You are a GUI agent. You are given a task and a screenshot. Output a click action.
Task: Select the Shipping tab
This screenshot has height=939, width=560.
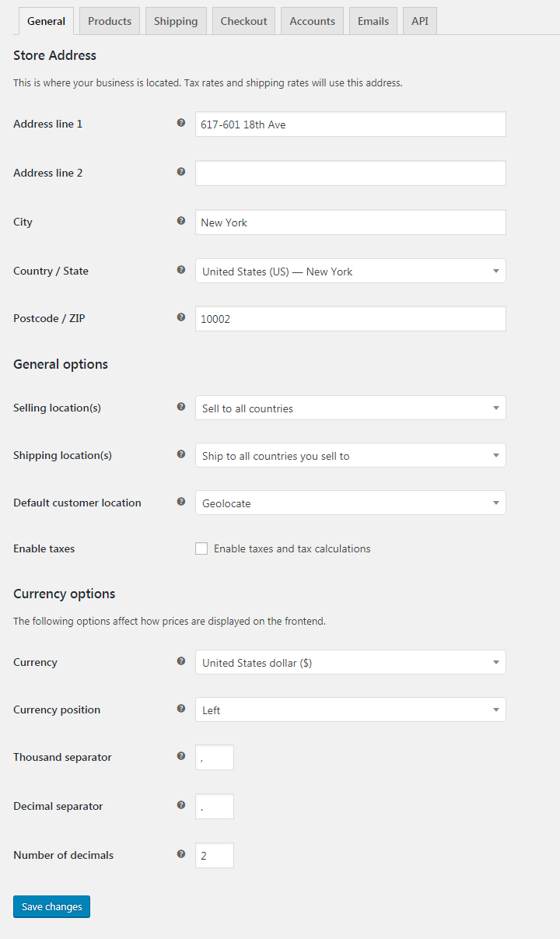(176, 21)
